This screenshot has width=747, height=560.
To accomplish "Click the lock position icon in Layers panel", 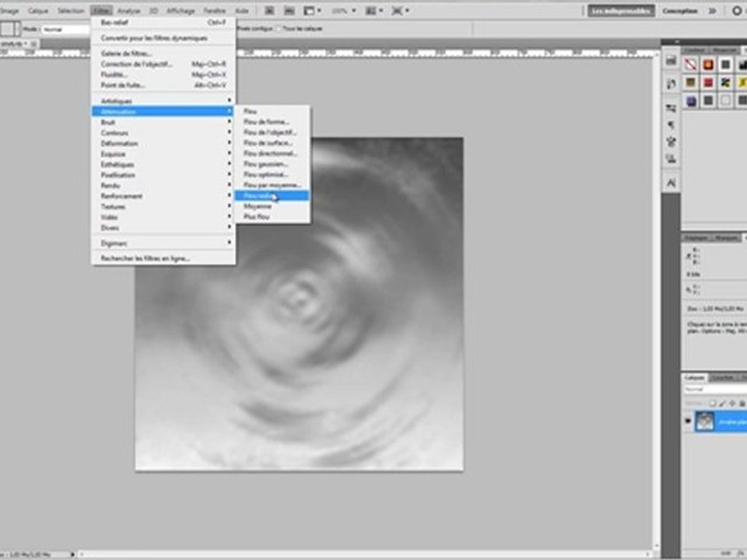I will click(732, 404).
